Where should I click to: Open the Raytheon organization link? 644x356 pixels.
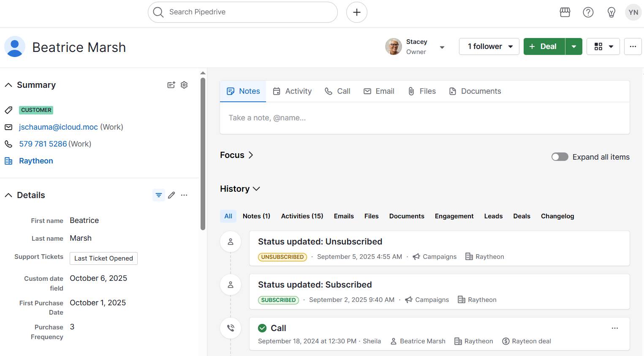[x=36, y=160]
